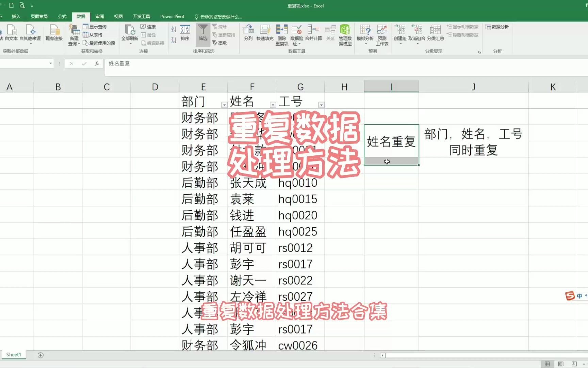Select the Sheet1 worksheet tab
Image resolution: width=588 pixels, height=368 pixels.
pyautogui.click(x=14, y=354)
